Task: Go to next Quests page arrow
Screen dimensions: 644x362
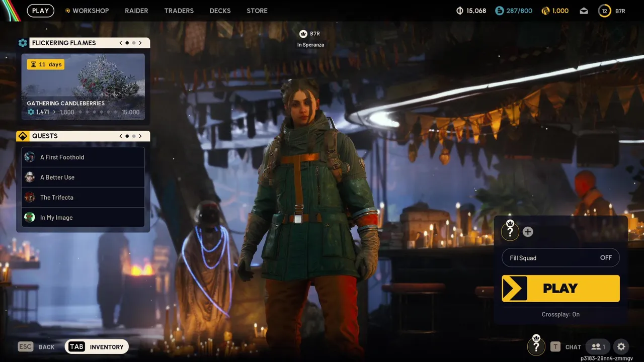Action: pos(140,136)
